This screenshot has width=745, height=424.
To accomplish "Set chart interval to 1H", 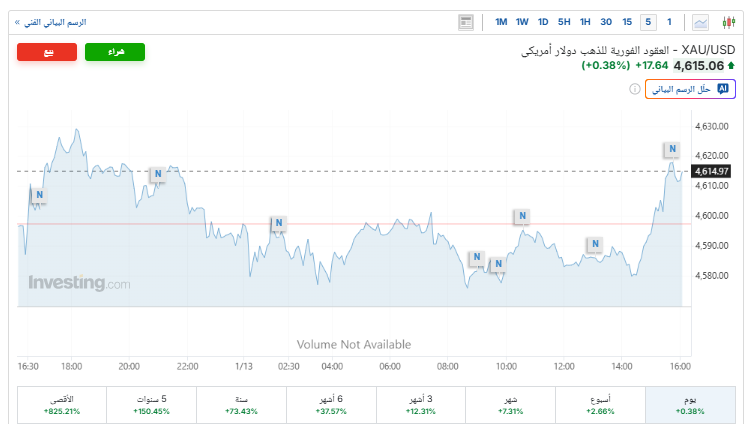I will pyautogui.click(x=585, y=21).
